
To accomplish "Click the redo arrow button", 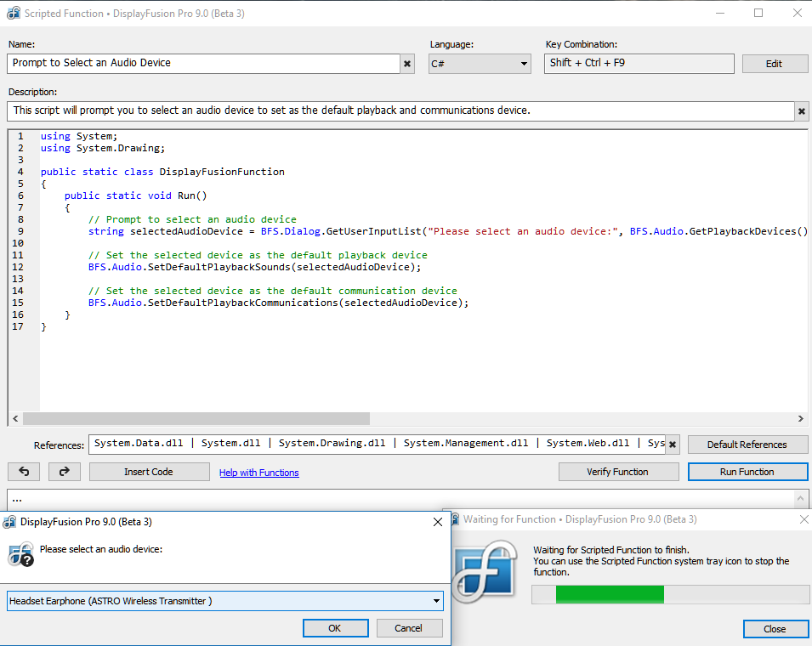I will pyautogui.click(x=65, y=472).
